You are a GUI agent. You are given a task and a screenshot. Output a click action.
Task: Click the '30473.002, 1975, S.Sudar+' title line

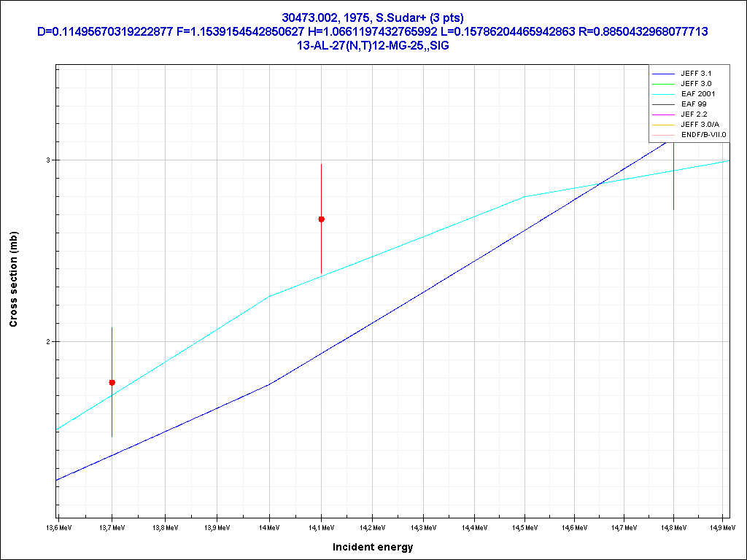click(x=373, y=17)
